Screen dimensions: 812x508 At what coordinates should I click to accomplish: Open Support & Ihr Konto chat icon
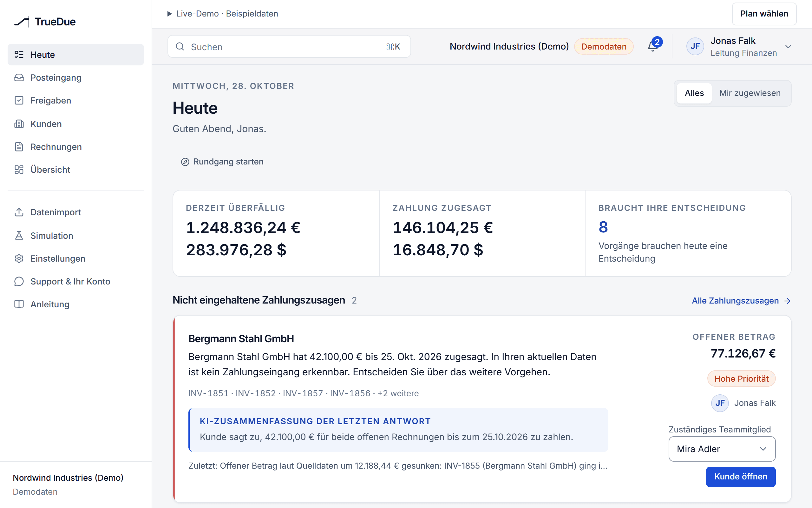pyautogui.click(x=19, y=281)
